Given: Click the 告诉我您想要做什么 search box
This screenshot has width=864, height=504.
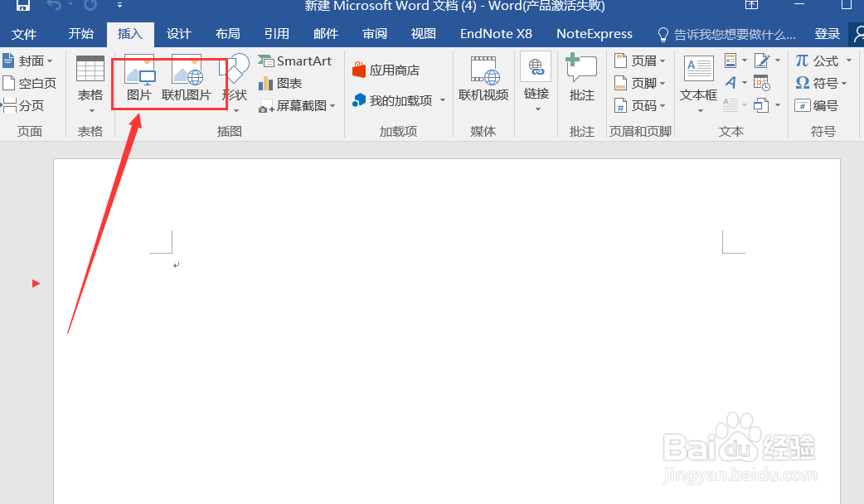Looking at the screenshot, I should tap(727, 35).
